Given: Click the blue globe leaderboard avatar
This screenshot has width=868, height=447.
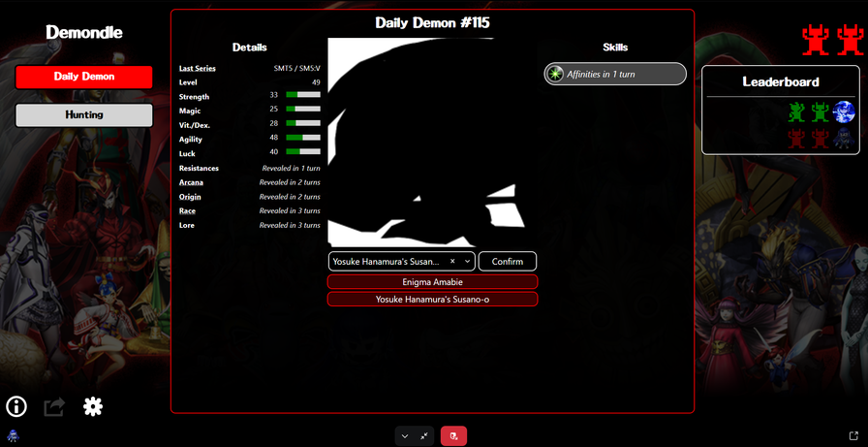Looking at the screenshot, I should point(844,112).
